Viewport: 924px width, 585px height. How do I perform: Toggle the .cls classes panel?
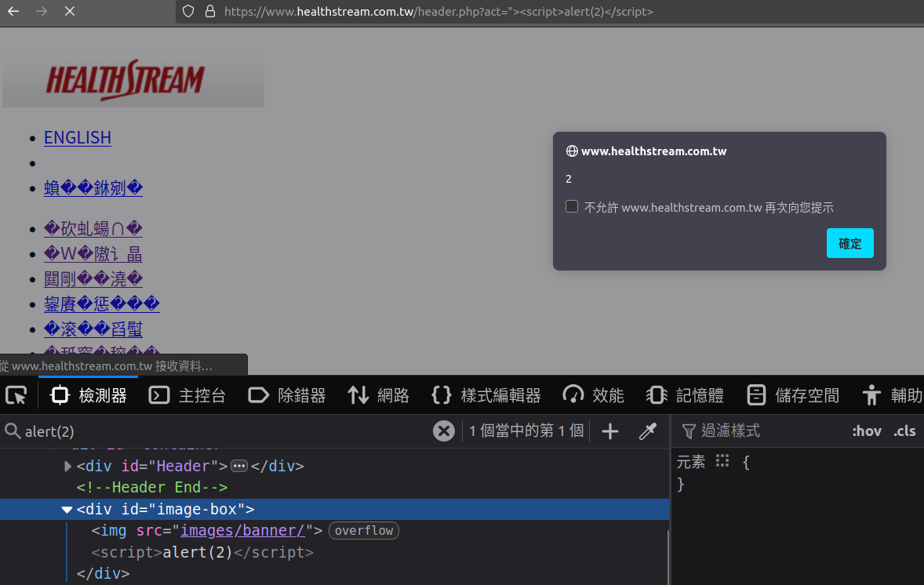[x=904, y=431]
